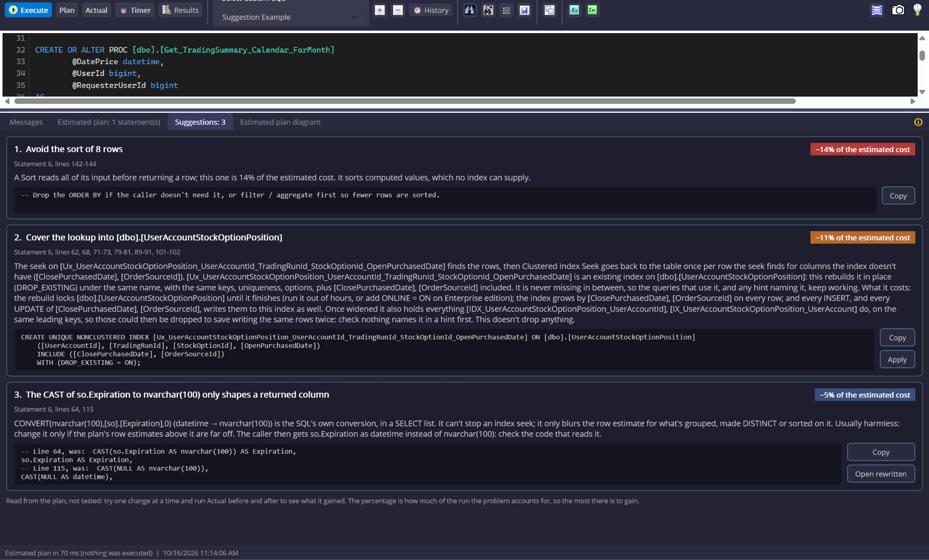Open the History list
This screenshot has width=929, height=560.
[431, 10]
